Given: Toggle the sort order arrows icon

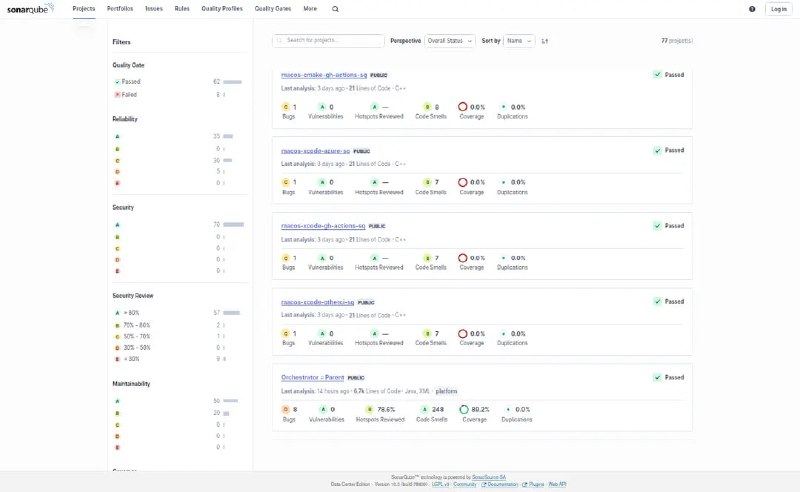Looking at the screenshot, I should click(x=544, y=41).
